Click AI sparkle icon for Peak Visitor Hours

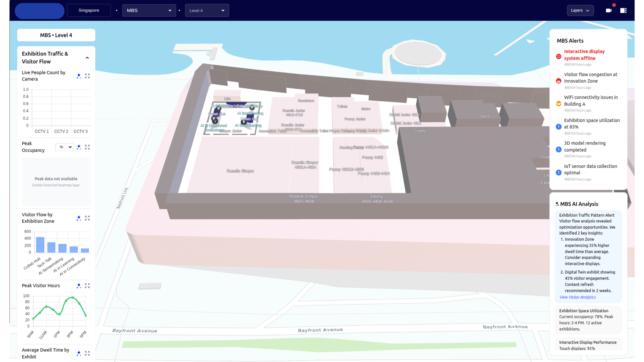click(x=79, y=286)
